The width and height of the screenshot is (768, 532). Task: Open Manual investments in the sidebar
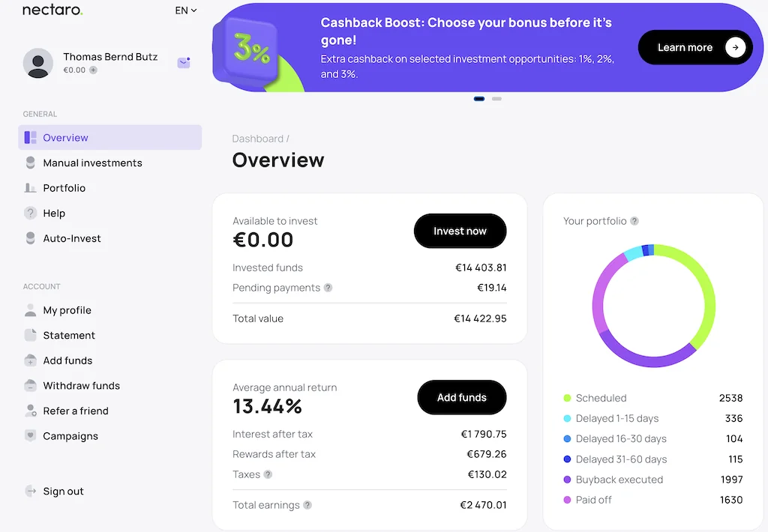[92, 163]
